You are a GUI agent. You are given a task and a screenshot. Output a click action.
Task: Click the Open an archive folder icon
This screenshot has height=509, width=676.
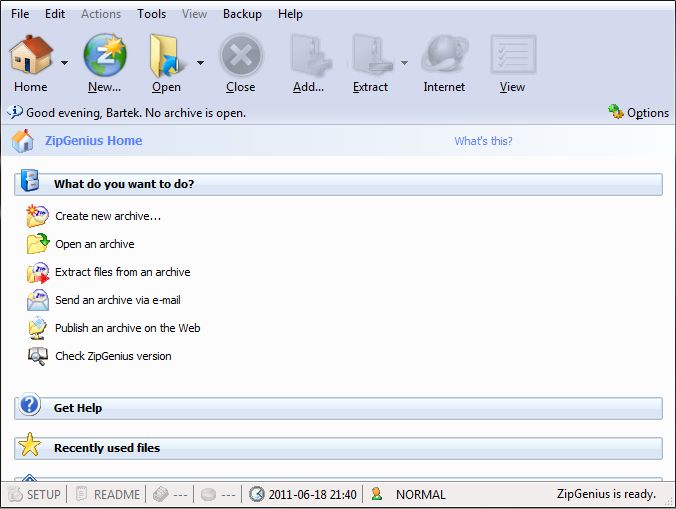(x=38, y=244)
